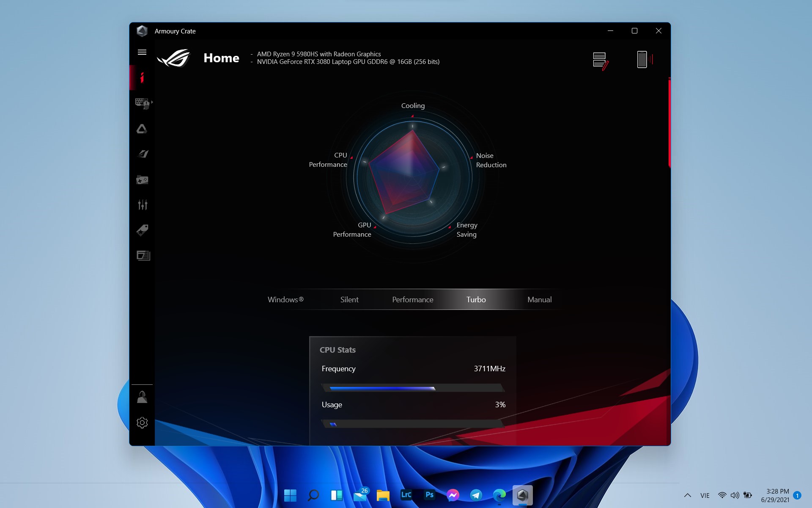Click the red vertical scrollbar
Image resolution: width=812 pixels, height=508 pixels.
click(669, 123)
